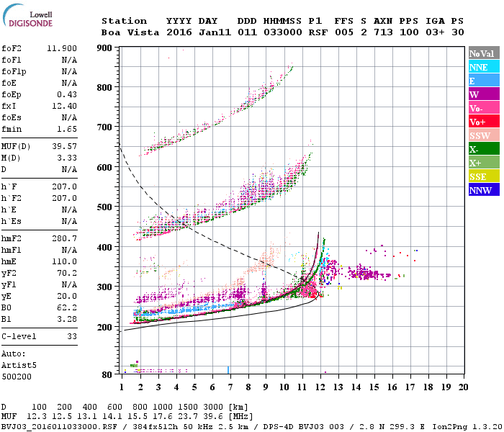Viewport: 504px width, 432px height.
Task: Click the 500 km y-axis label
Action: tap(104, 207)
